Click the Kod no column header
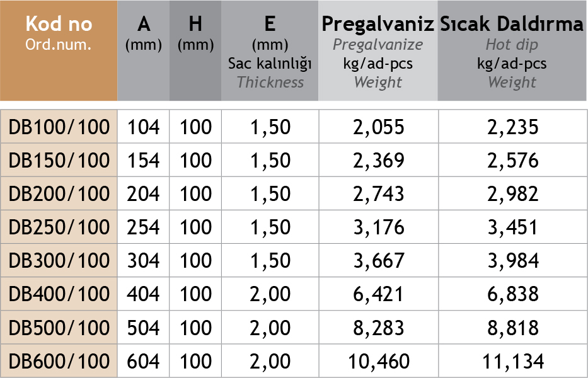 [59, 33]
